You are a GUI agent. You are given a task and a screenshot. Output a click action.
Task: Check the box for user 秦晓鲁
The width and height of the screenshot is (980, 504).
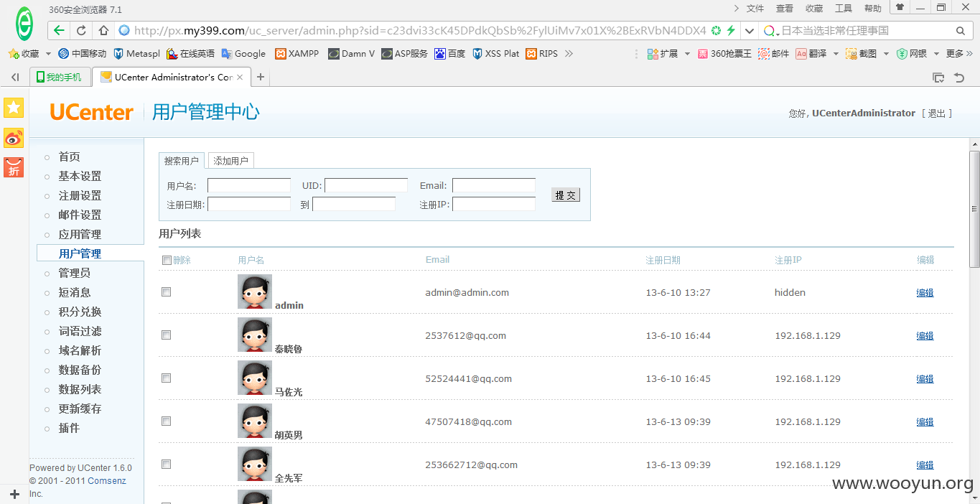tap(167, 335)
